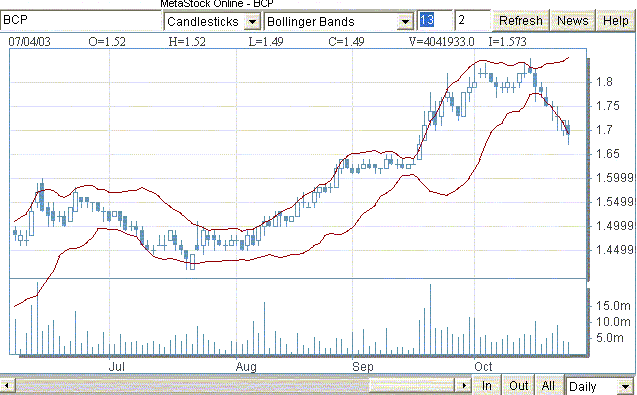Click the BCP symbol input field
The image size is (637, 395).
click(81, 20)
